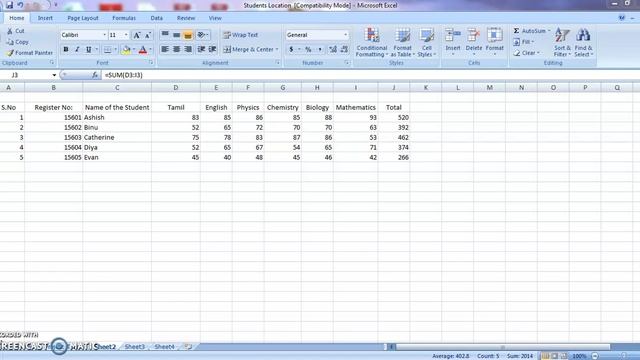Open Alignment dialog launcher
This screenshot has height=360, width=640.
[x=278, y=63]
